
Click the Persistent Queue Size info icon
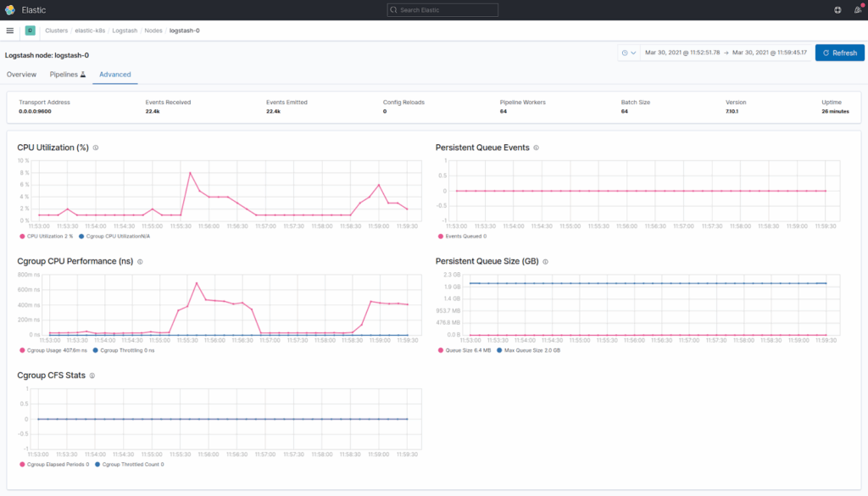click(545, 262)
